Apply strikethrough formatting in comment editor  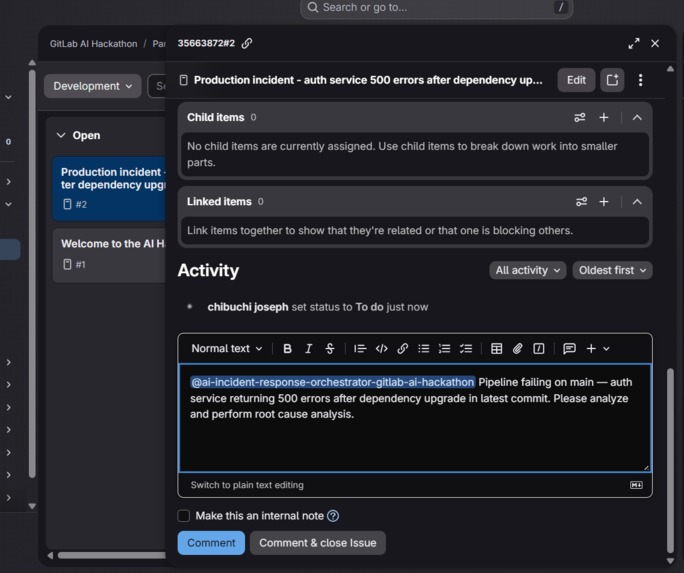pyautogui.click(x=330, y=348)
